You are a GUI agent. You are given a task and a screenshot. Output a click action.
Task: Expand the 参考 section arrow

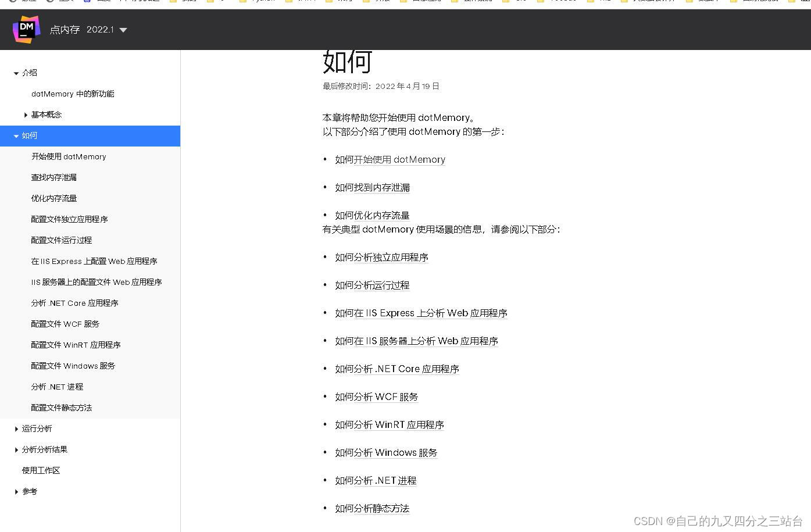click(16, 492)
